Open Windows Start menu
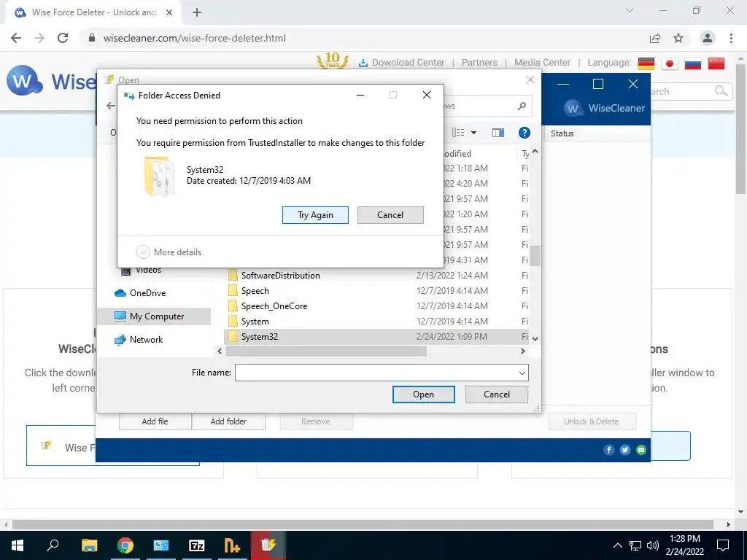This screenshot has height=560, width=747. pos(18,545)
